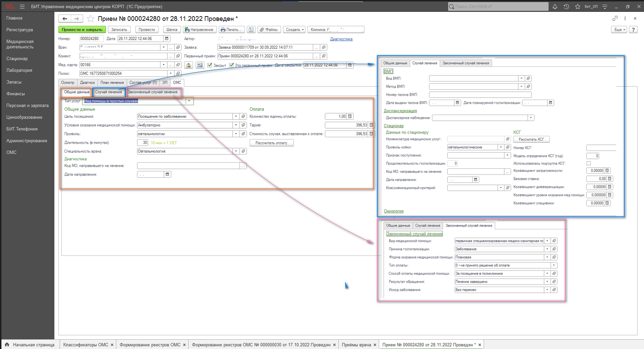Viewport: 644px width, 349px height.
Task: Open patient person icon next to Мед. карта
Action: point(189,65)
